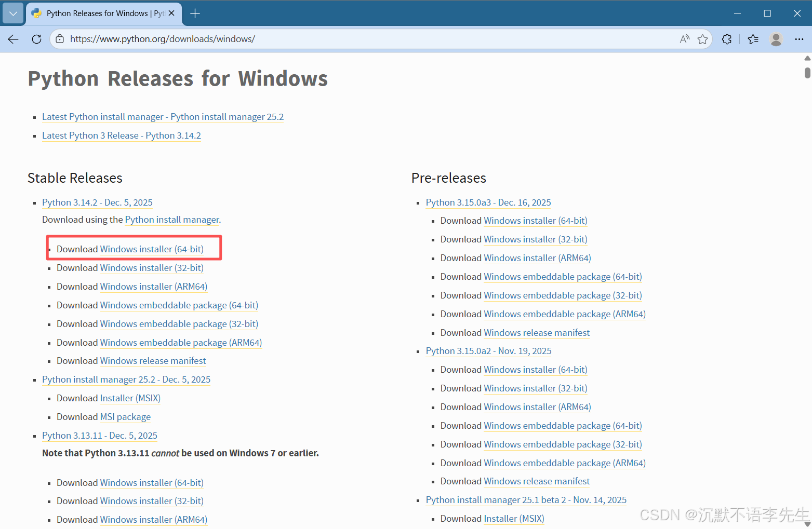Download 3.14.2 embeddable package (ARM64)

181,343
